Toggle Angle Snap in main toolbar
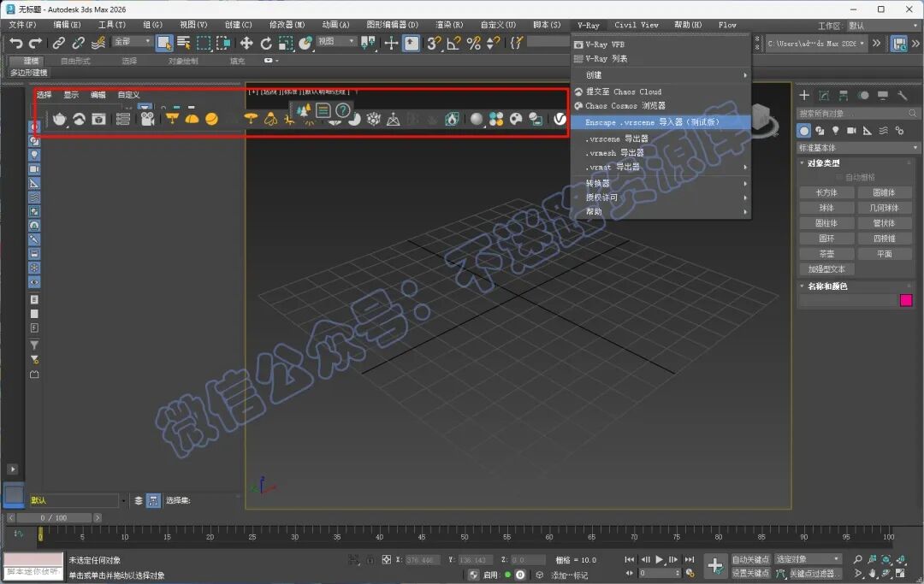This screenshot has width=924, height=584. pos(453,43)
